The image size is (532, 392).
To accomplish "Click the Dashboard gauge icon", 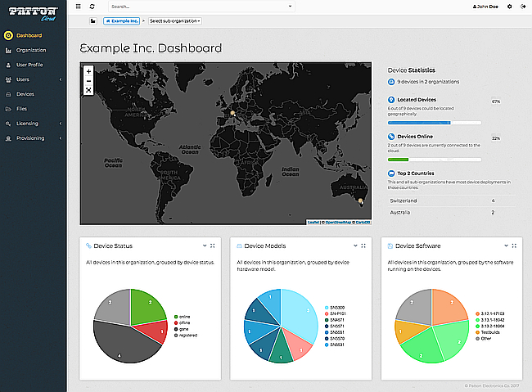I will coord(8,35).
